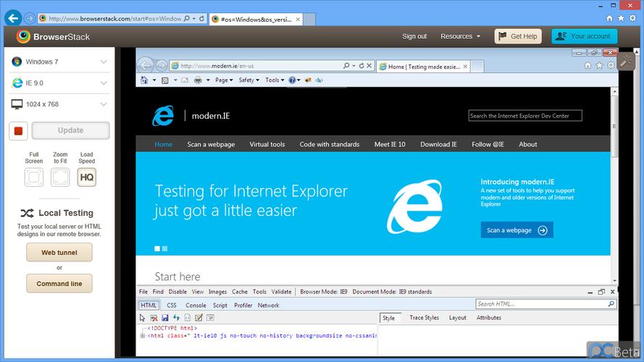Screen dimensions: 644x362
Task: Open the Cache menu in developer tools
Action: tap(240, 292)
